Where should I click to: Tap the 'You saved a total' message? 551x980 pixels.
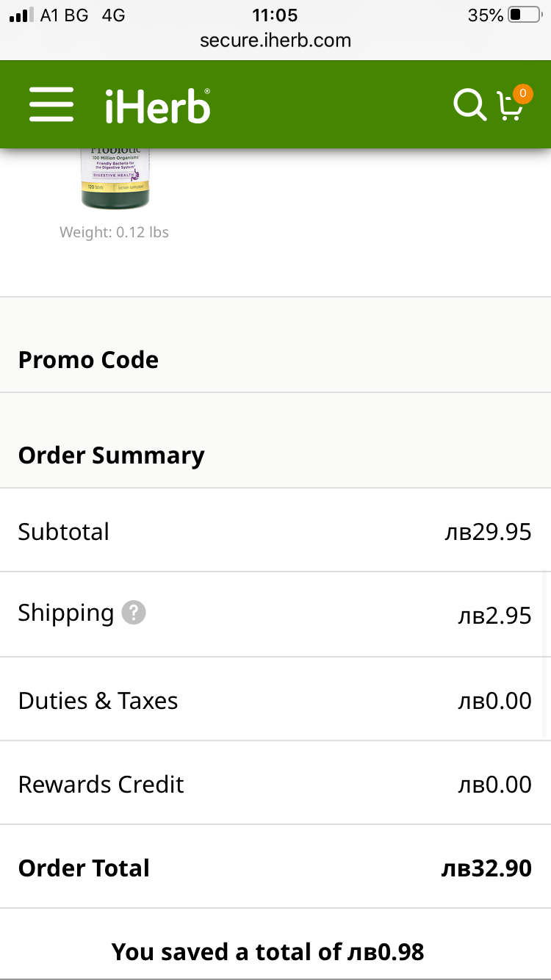click(x=267, y=952)
